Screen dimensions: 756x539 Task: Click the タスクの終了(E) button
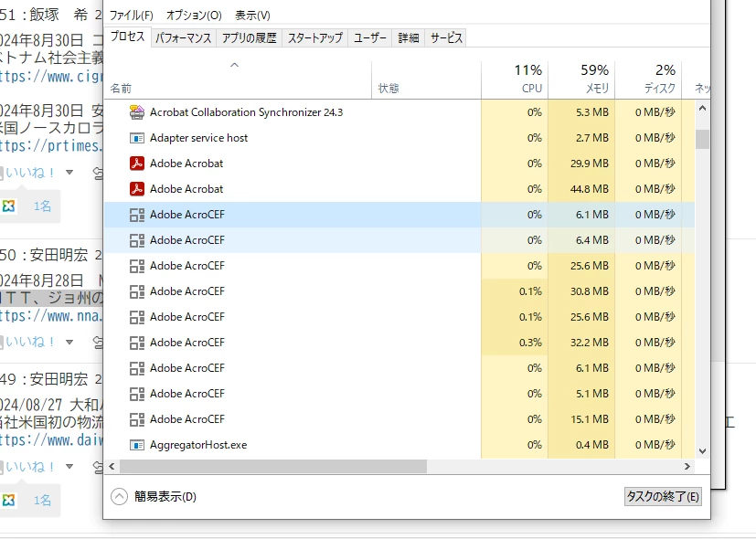pyautogui.click(x=663, y=496)
